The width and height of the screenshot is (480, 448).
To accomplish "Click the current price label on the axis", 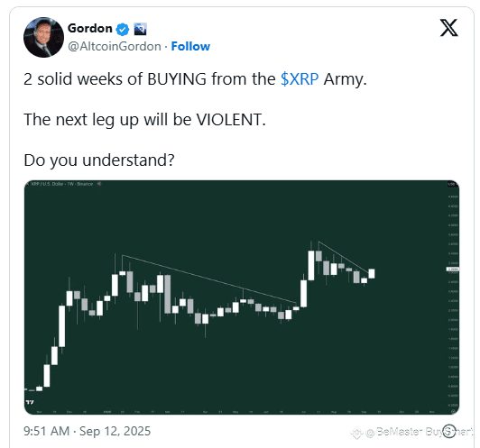I will pyautogui.click(x=452, y=270).
